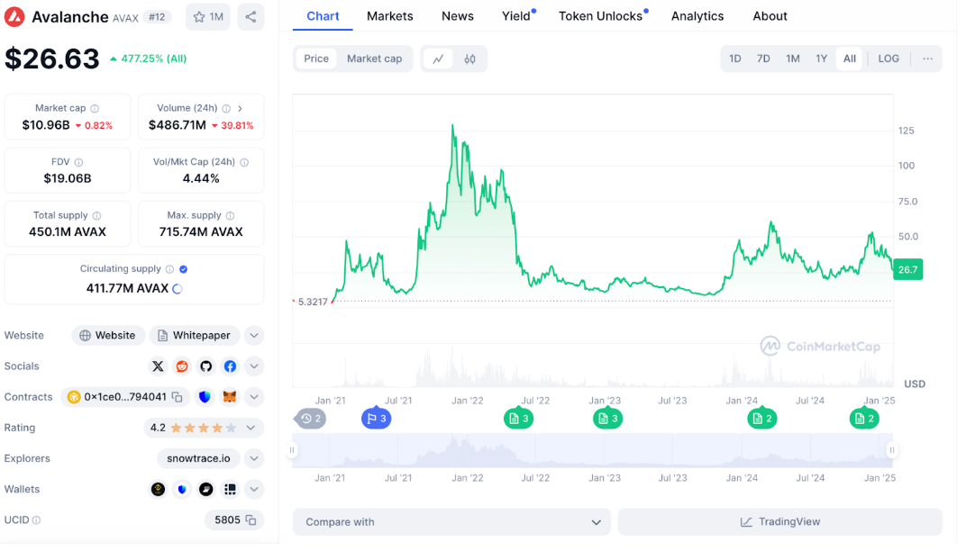Click the black-and-gold wallet icon in Wallets row
The height and width of the screenshot is (560, 966).
[x=158, y=489]
